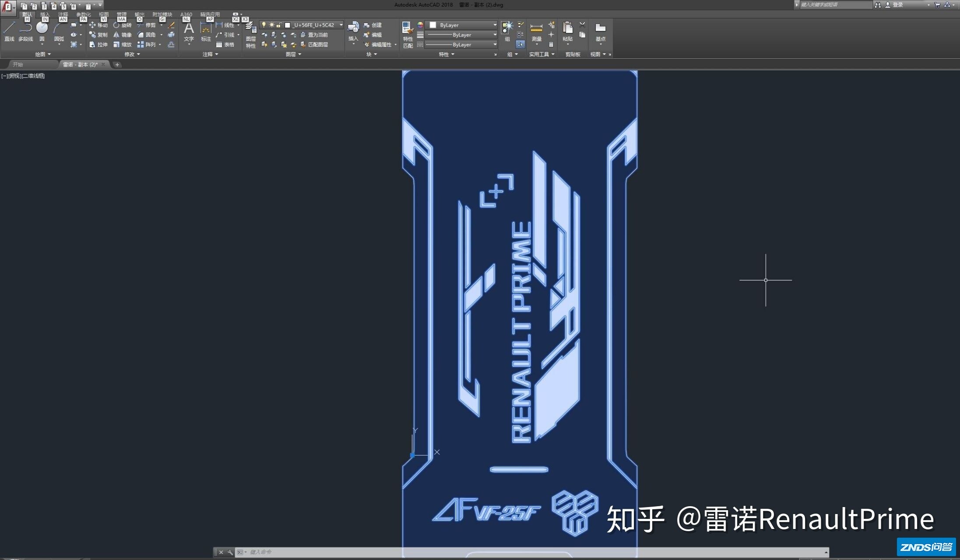Click the 拉伸 (Stretch) tool

pyautogui.click(x=98, y=44)
